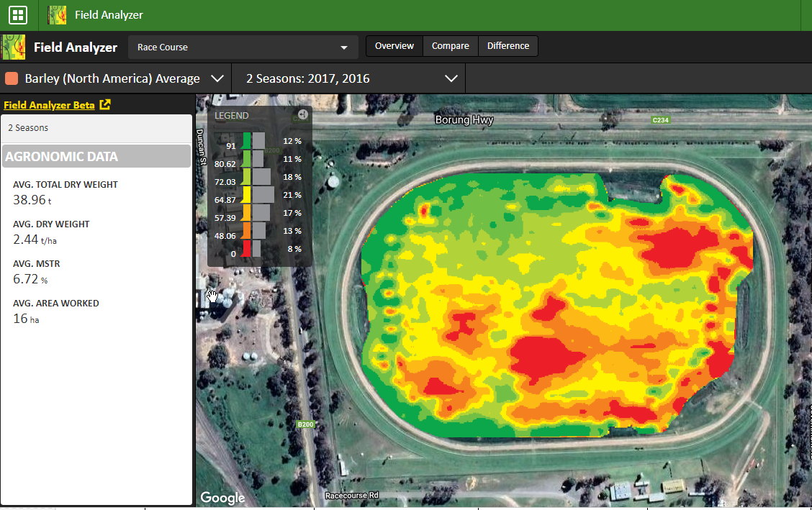This screenshot has width=812, height=510.
Task: Click the 6.72 % moisture value
Action: pyautogui.click(x=30, y=279)
